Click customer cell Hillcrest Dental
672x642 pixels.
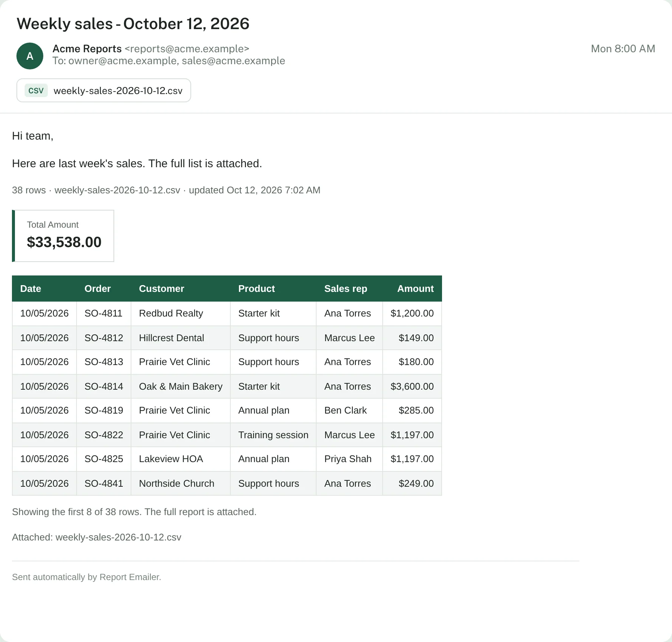(181, 338)
